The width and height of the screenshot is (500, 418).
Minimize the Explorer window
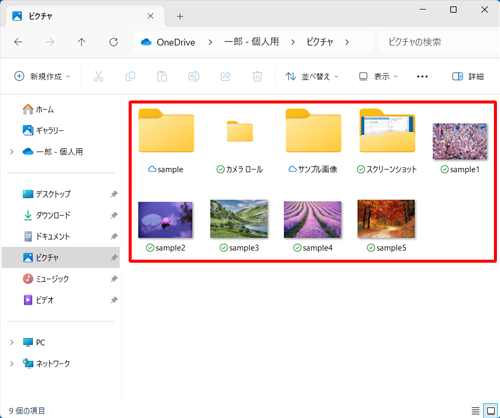point(423,10)
